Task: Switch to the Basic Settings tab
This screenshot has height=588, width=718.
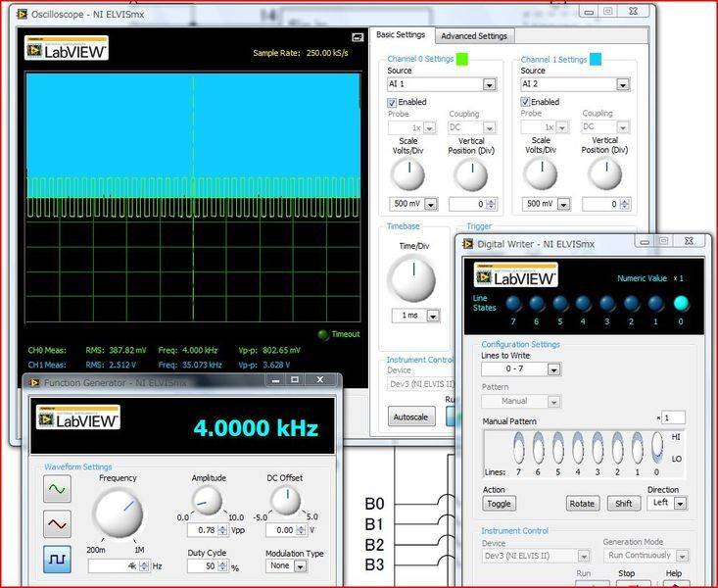Action: pyautogui.click(x=401, y=35)
